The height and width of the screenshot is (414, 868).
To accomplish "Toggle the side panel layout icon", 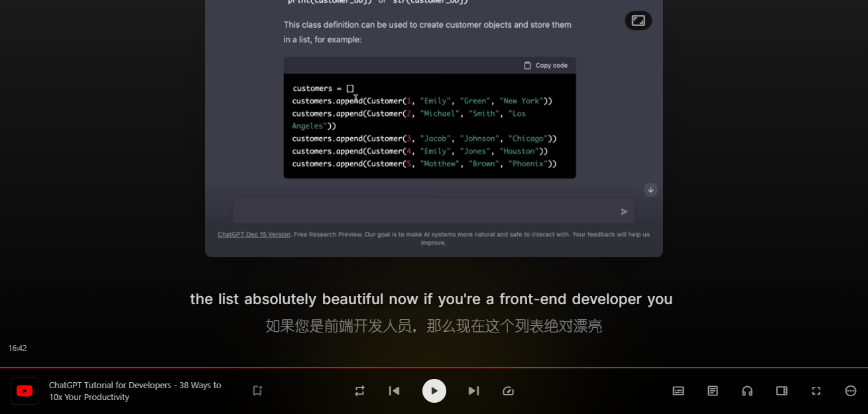I will pyautogui.click(x=782, y=391).
